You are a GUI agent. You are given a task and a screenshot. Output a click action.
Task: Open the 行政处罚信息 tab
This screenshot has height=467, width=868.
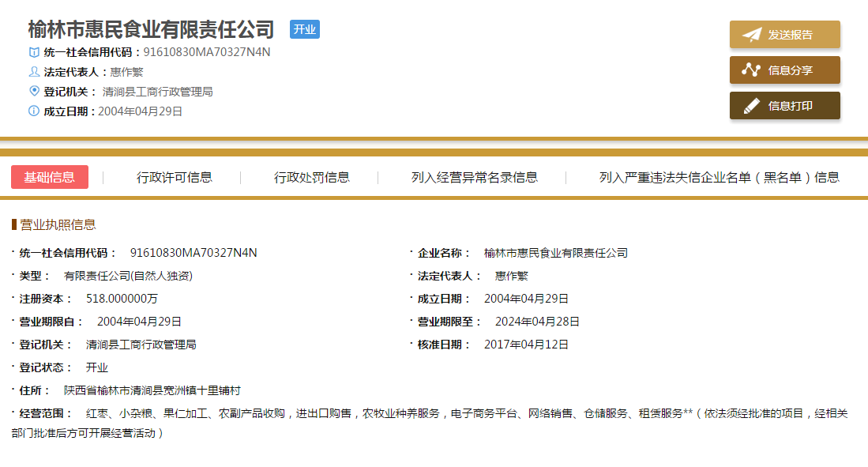click(312, 177)
